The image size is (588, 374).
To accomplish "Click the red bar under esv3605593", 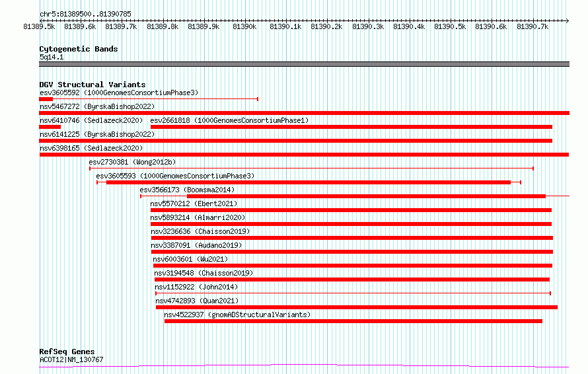I will (309, 182).
